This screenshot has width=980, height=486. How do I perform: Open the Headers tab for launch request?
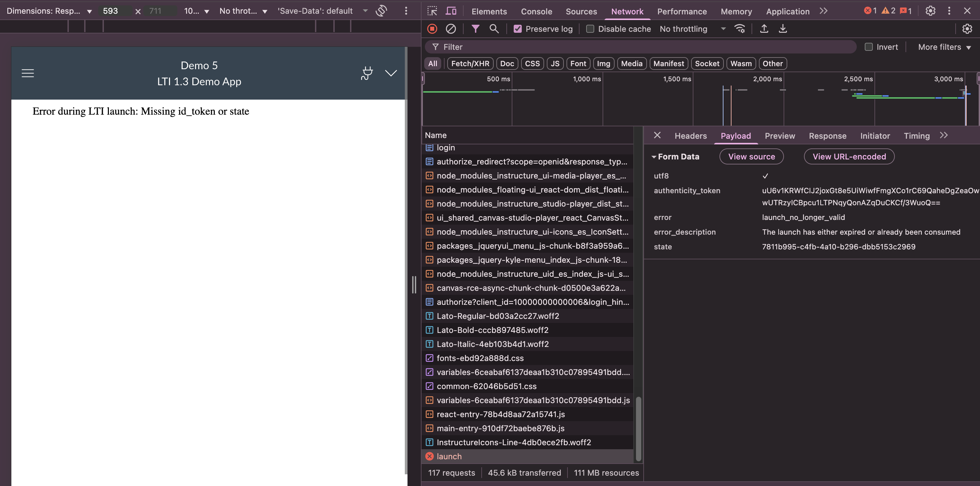[690, 136]
